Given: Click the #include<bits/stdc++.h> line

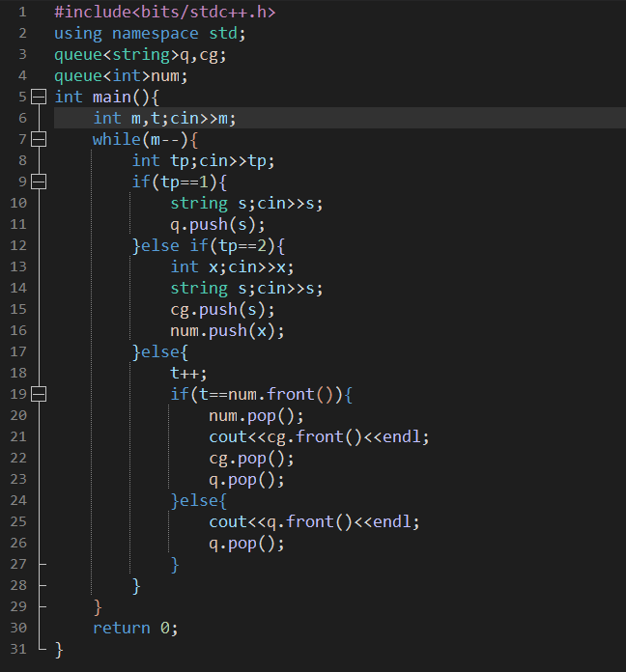Looking at the screenshot, I should click(164, 12).
